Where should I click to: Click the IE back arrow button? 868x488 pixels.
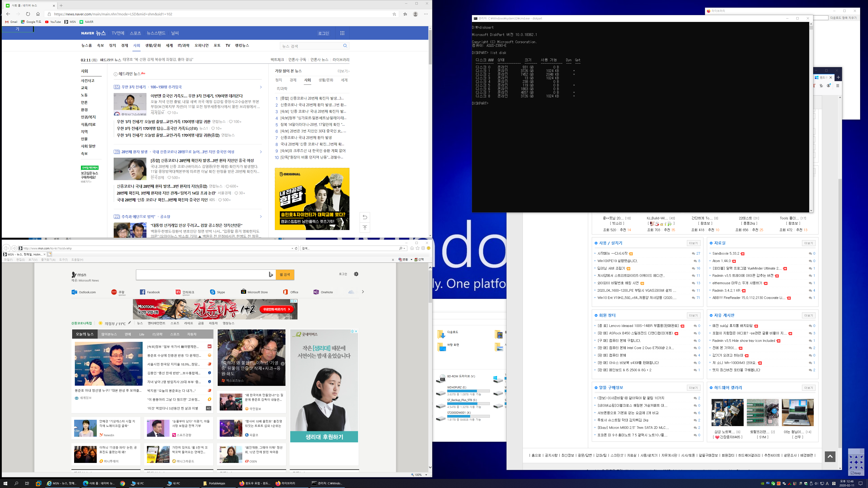(6, 248)
